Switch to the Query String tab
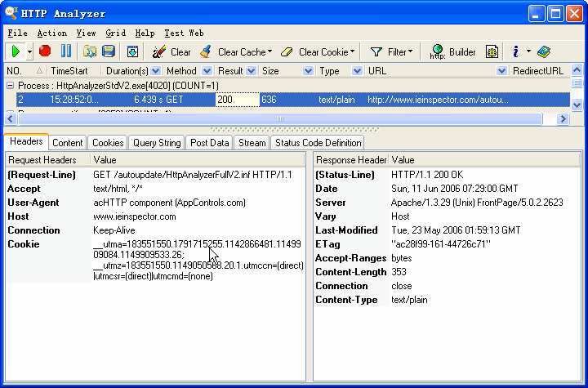Viewport: 588px width, 388px height. point(157,143)
